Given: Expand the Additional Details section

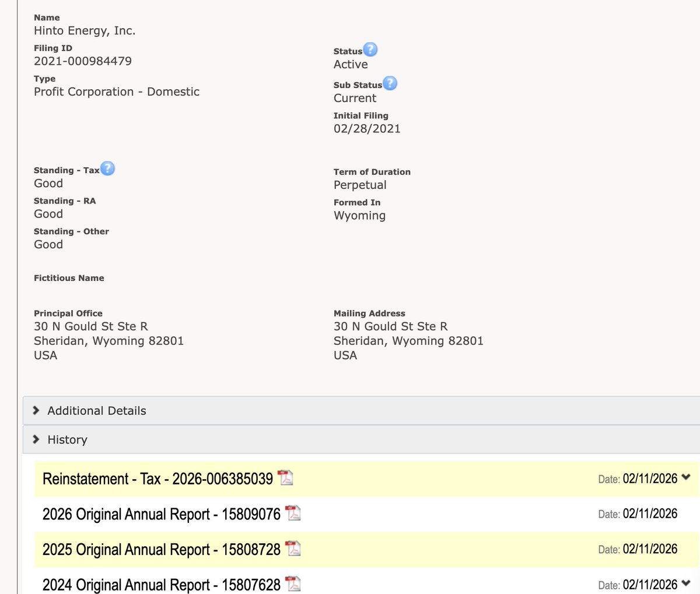Looking at the screenshot, I should pyautogui.click(x=361, y=410).
